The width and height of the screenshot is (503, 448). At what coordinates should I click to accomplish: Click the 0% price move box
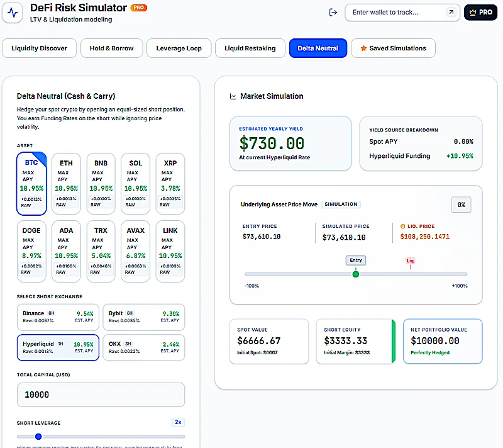pos(462,204)
